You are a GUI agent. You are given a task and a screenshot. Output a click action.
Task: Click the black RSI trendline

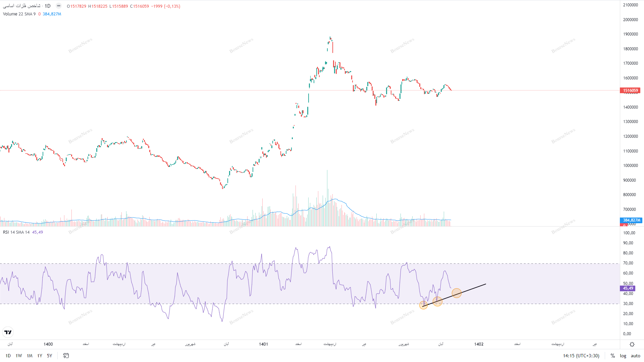coord(473,289)
